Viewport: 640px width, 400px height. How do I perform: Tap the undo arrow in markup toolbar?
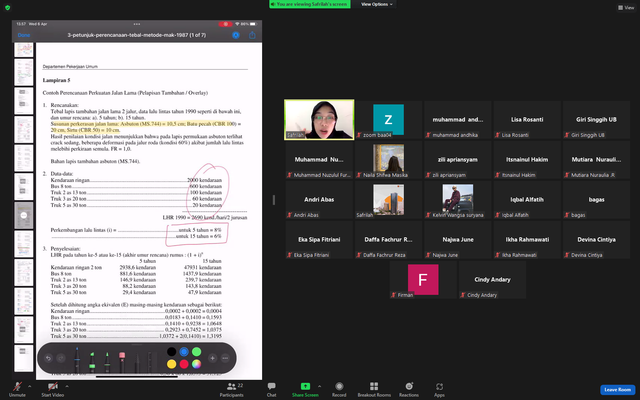tap(48, 358)
